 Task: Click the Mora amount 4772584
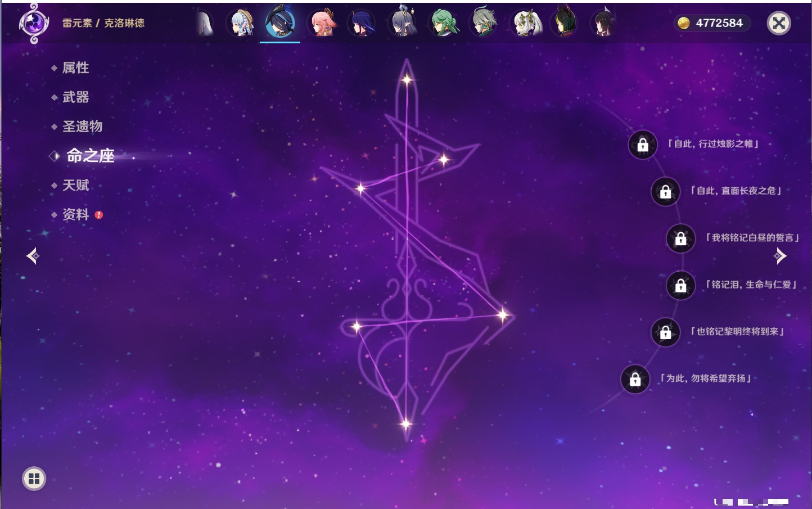tap(719, 23)
